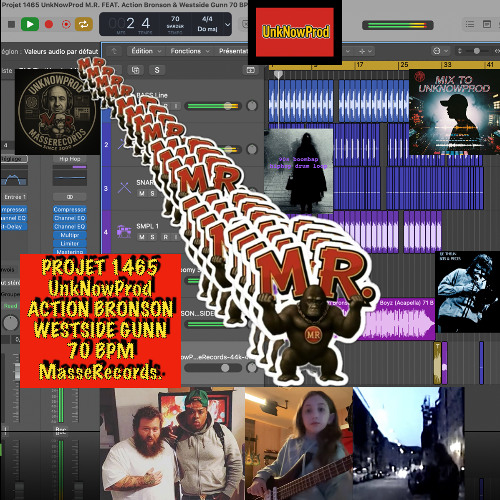This screenshot has width=500, height=500.
Task: Open the Multipr plug-in slot
Action: coord(70,235)
